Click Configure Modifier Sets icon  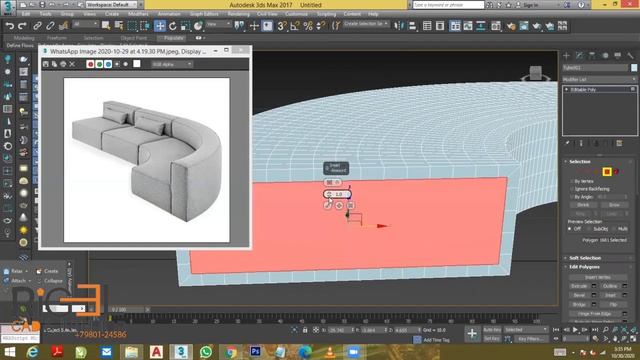[x=619, y=143]
